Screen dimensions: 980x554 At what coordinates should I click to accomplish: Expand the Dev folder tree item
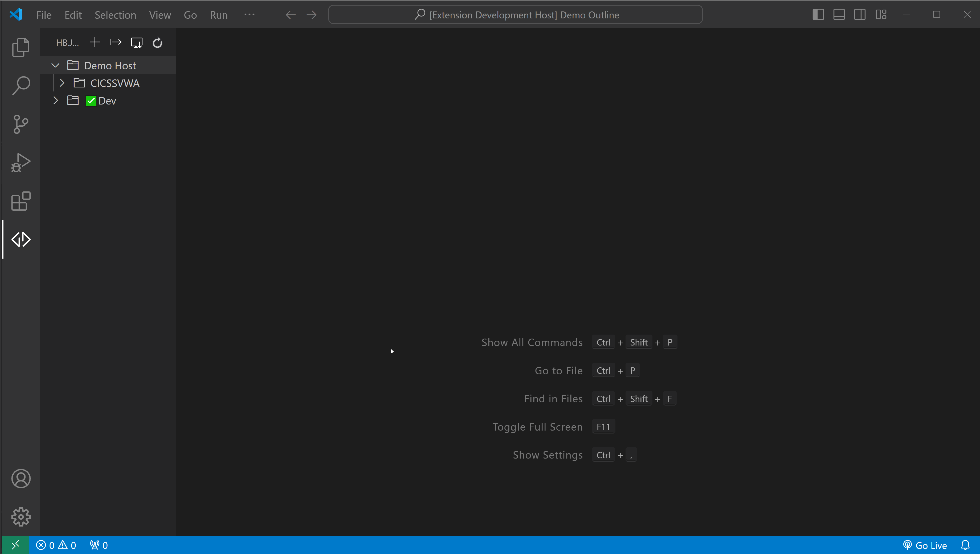pyautogui.click(x=56, y=101)
